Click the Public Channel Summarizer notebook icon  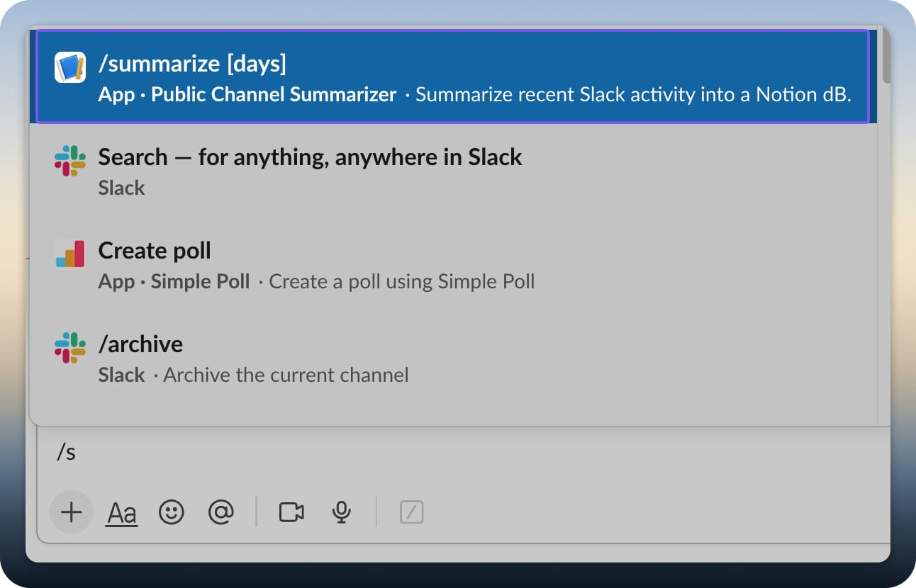tap(70, 67)
